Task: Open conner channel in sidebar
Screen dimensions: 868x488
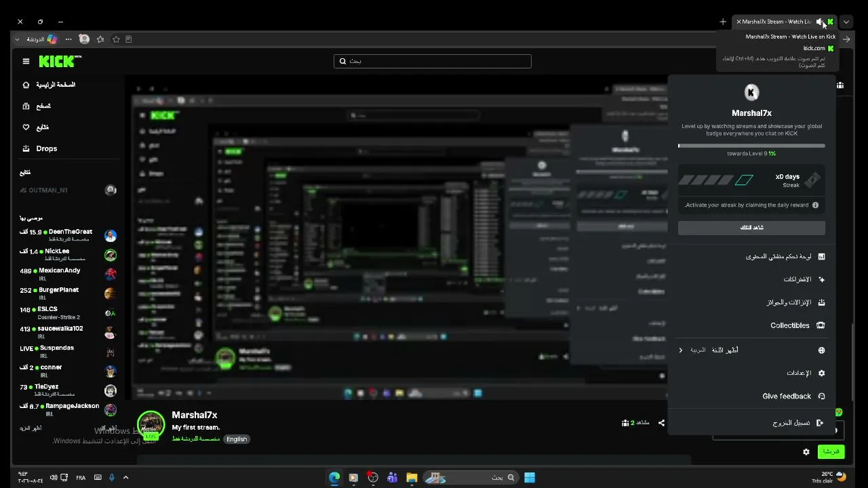Action: pyautogui.click(x=68, y=371)
